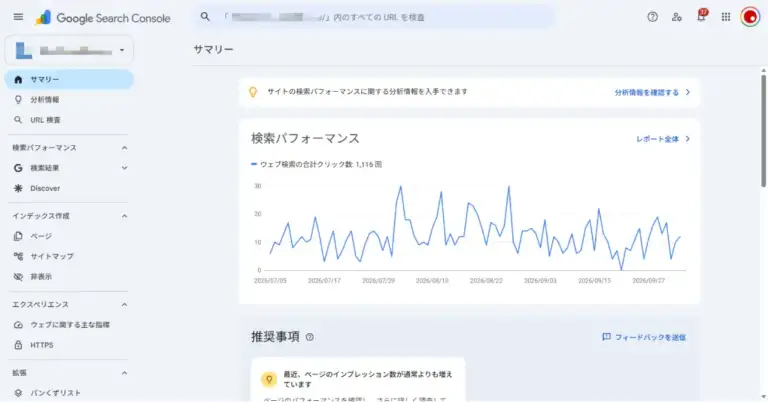Collapse the 拡張 section
The image size is (768, 402).
click(124, 373)
